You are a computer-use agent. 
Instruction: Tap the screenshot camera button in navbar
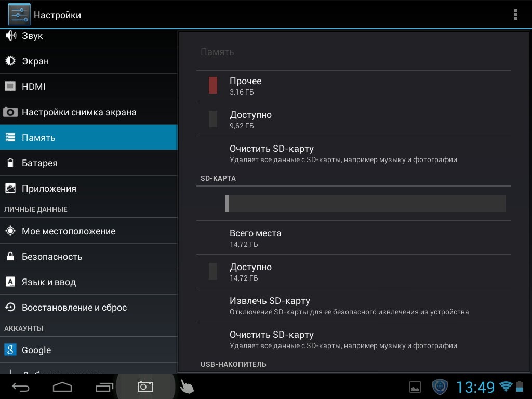point(145,387)
